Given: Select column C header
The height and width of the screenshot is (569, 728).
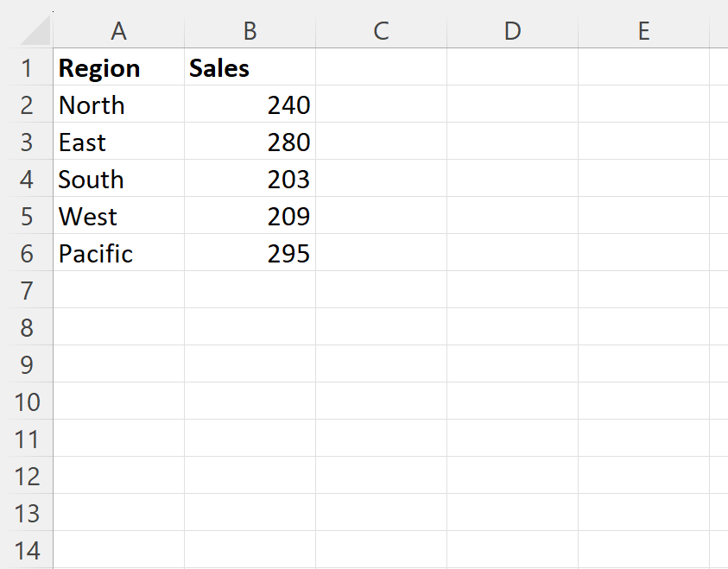Looking at the screenshot, I should coord(381,31).
